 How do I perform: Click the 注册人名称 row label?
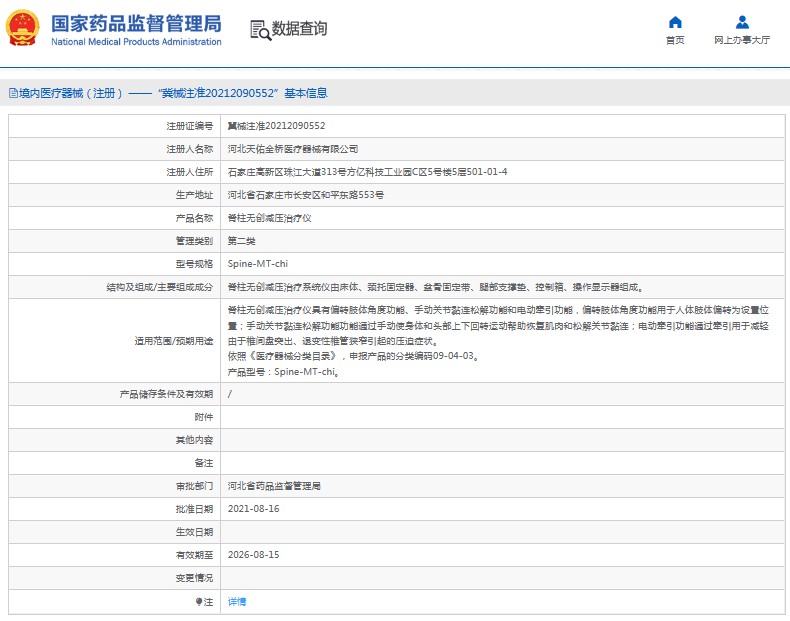point(190,149)
